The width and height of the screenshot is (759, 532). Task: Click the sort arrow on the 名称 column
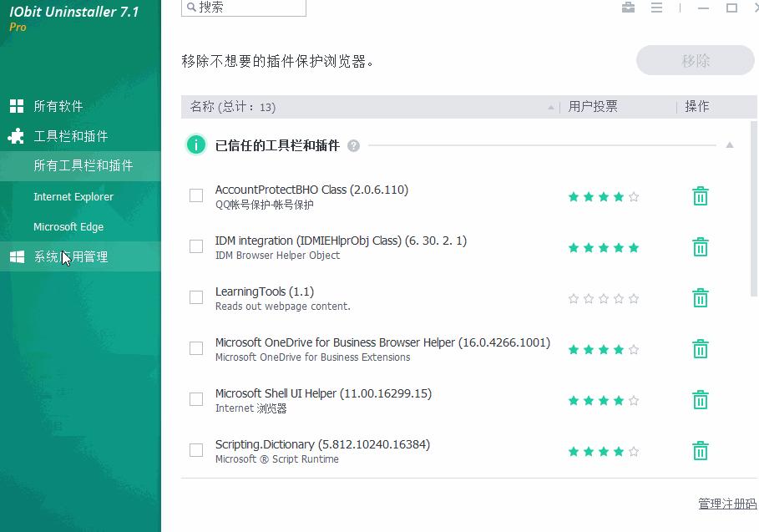[550, 107]
